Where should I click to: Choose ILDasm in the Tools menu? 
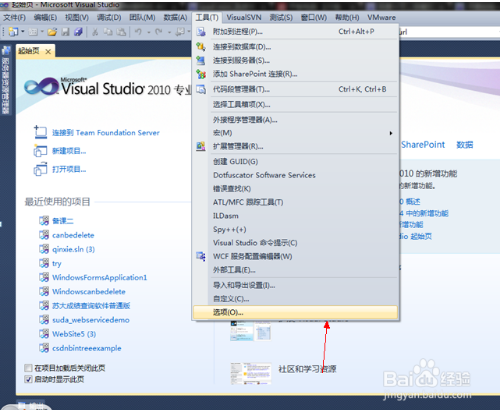(295, 216)
